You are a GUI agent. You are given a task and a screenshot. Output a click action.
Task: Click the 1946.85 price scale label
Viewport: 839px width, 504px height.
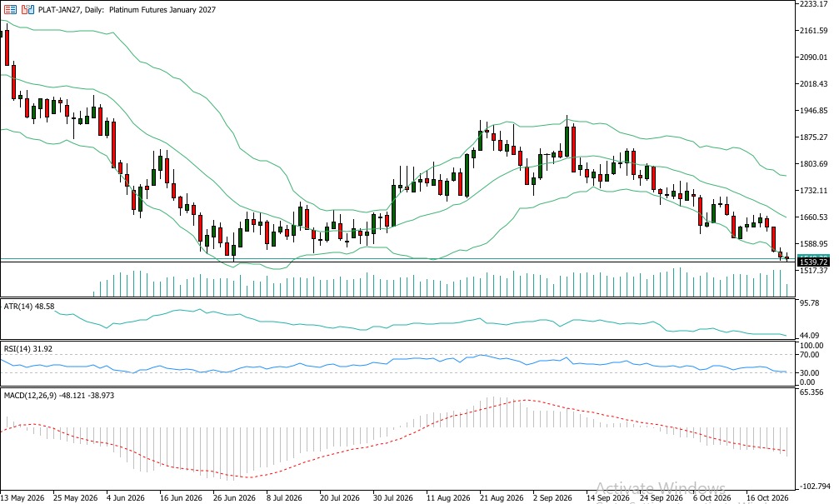[813, 111]
